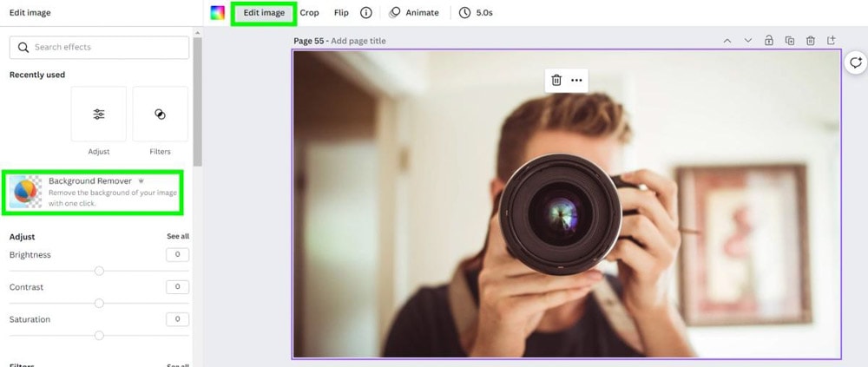This screenshot has width=868, height=367.
Task: Click the Recently used heading
Action: pyautogui.click(x=37, y=75)
